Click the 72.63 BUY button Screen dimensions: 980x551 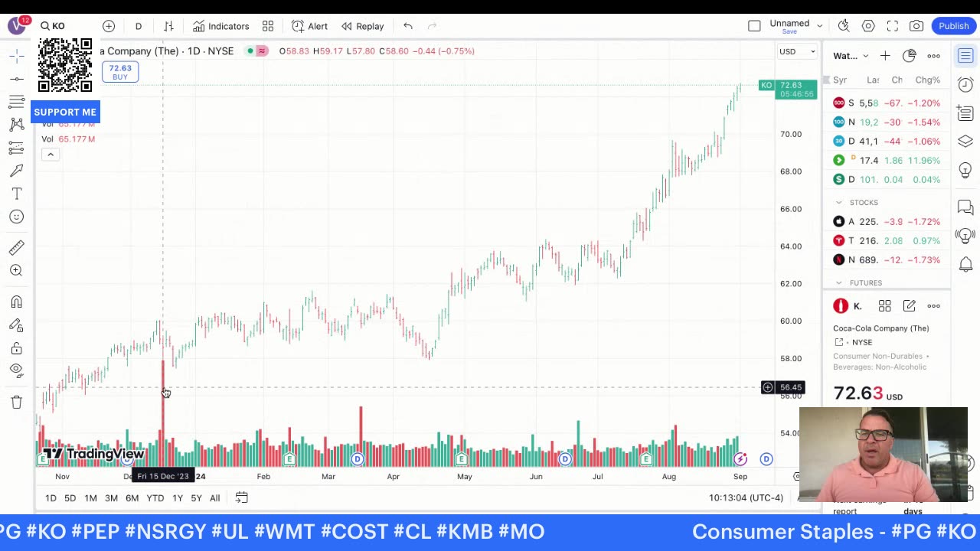pos(120,72)
